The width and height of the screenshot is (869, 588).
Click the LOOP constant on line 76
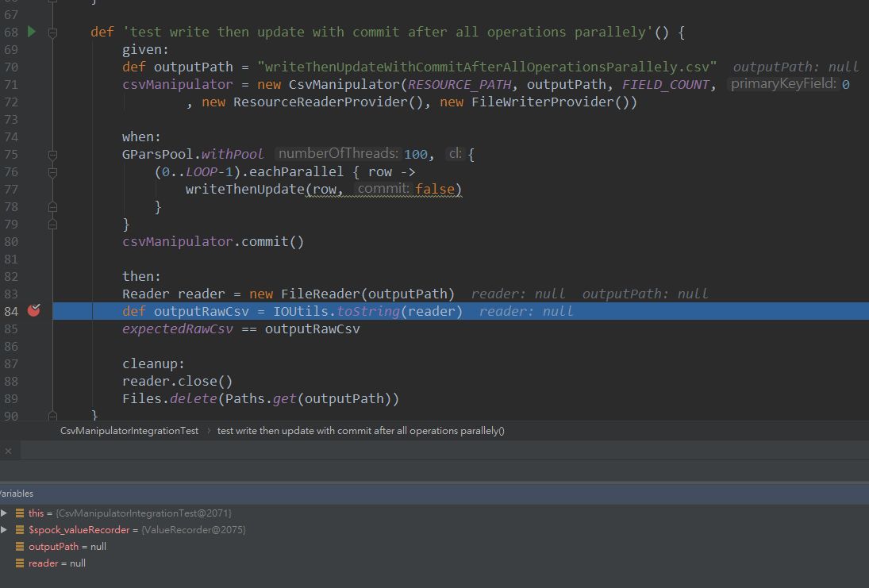click(201, 172)
